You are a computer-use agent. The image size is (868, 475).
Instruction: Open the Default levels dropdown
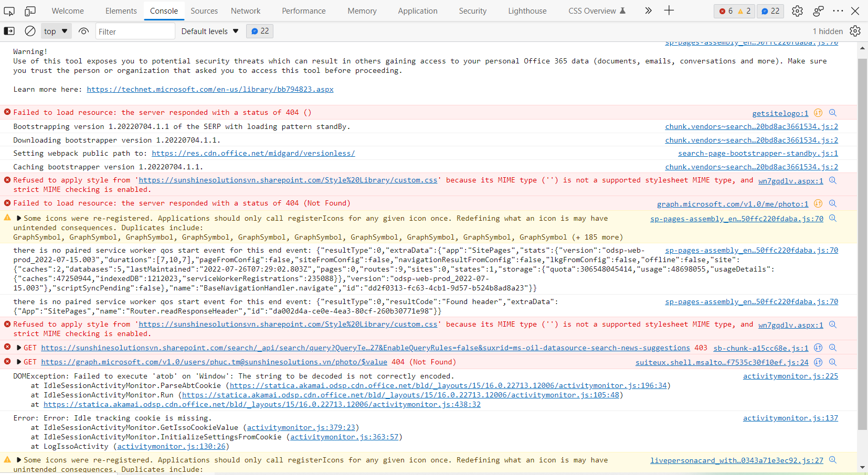click(209, 31)
